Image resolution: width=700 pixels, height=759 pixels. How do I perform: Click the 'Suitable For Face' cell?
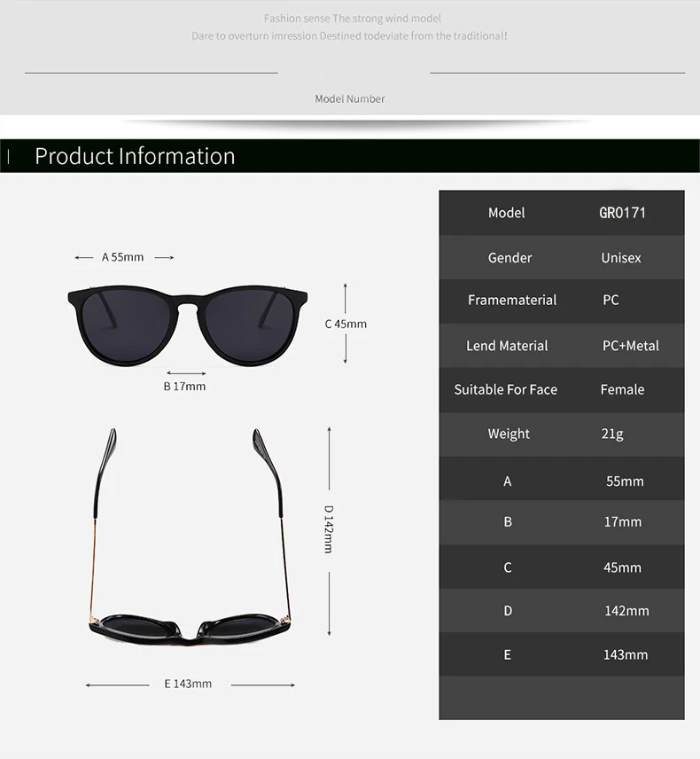click(x=506, y=389)
